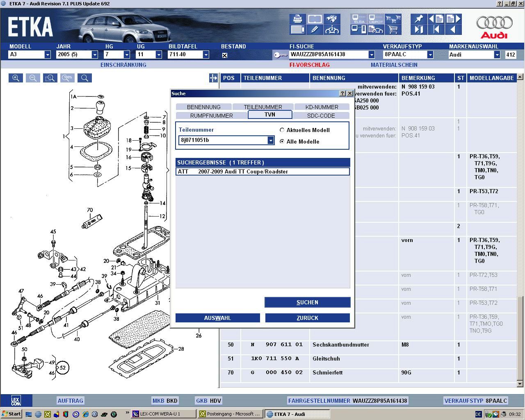Click the FI-VORSCHLAG link

tap(310, 65)
